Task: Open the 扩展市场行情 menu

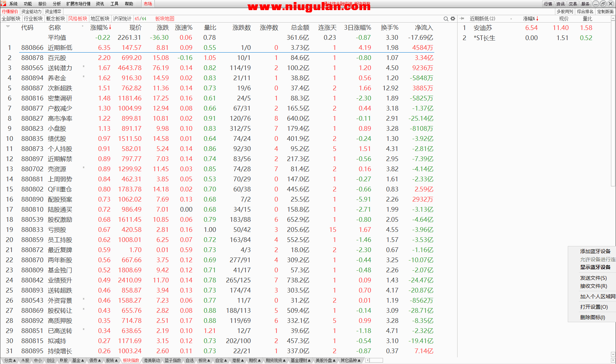Action: tap(78, 4)
